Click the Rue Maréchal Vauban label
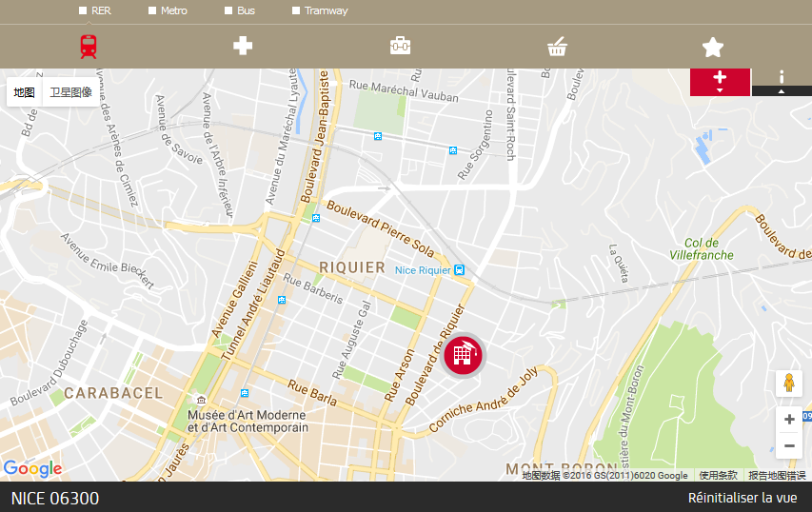Screen dimensions: 812x512 [x=404, y=90]
